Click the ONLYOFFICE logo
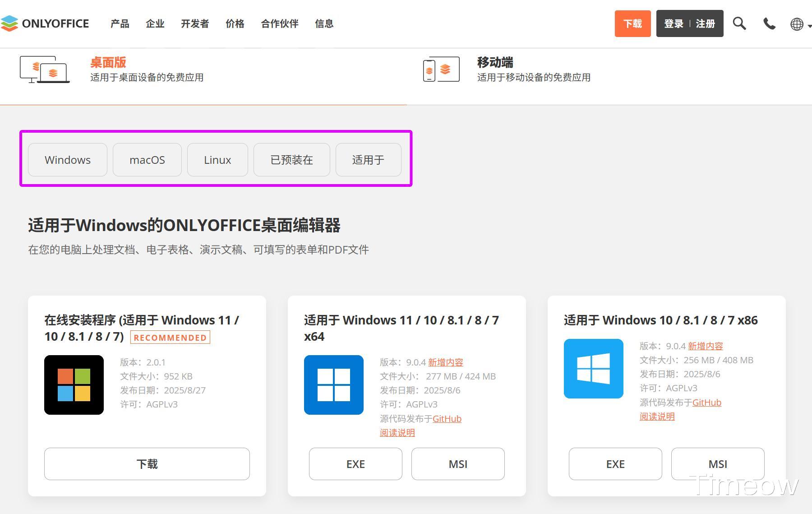Viewport: 812px width, 514px height. pos(45,23)
